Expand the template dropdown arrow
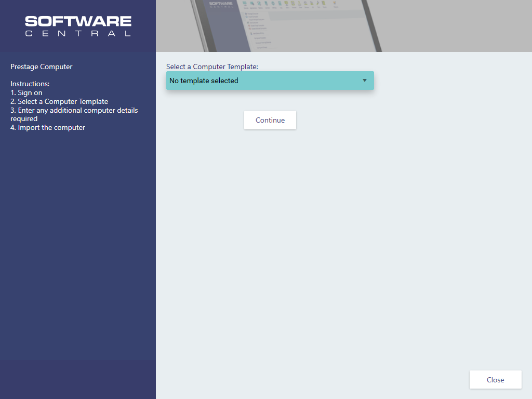This screenshot has height=399, width=532. click(364, 81)
